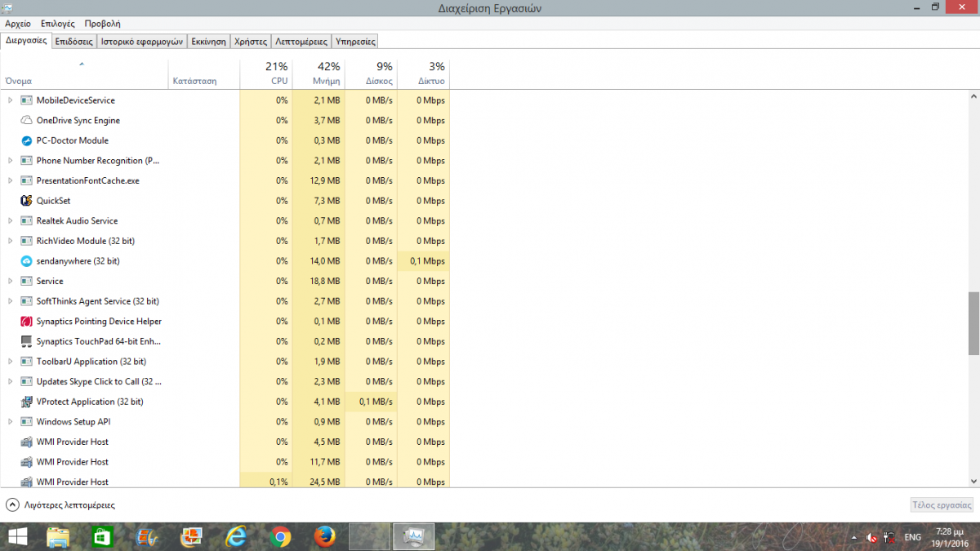Open the Λεπτομέρειες tab
The width and height of the screenshot is (980, 551).
click(x=301, y=41)
